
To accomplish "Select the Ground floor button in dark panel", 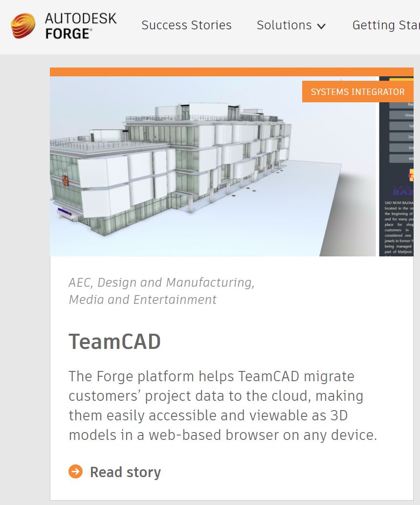I will [401, 115].
